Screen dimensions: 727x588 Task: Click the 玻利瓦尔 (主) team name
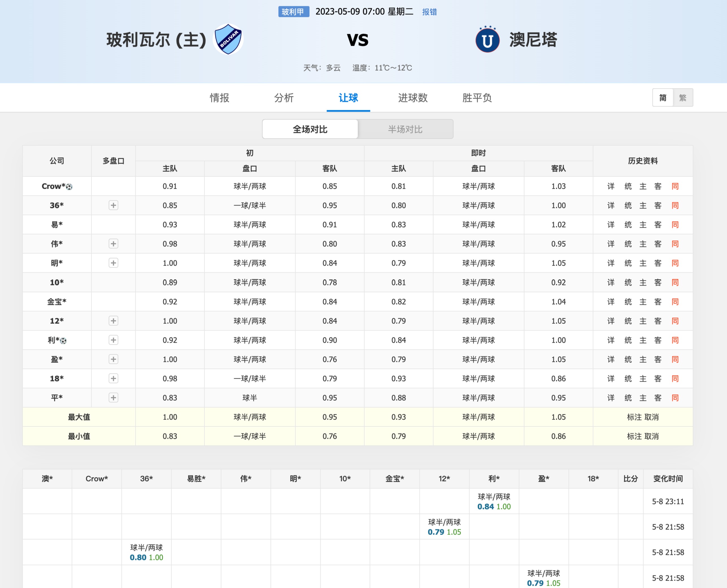[x=156, y=40]
